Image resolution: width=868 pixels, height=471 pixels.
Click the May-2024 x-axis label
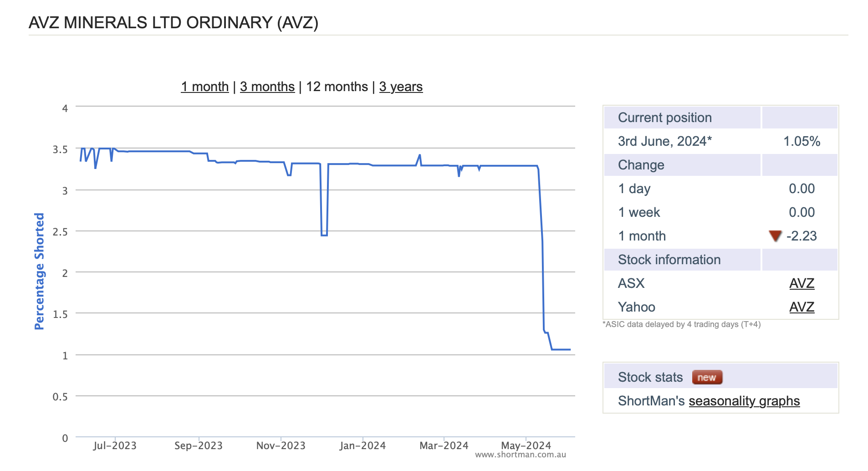[526, 445]
